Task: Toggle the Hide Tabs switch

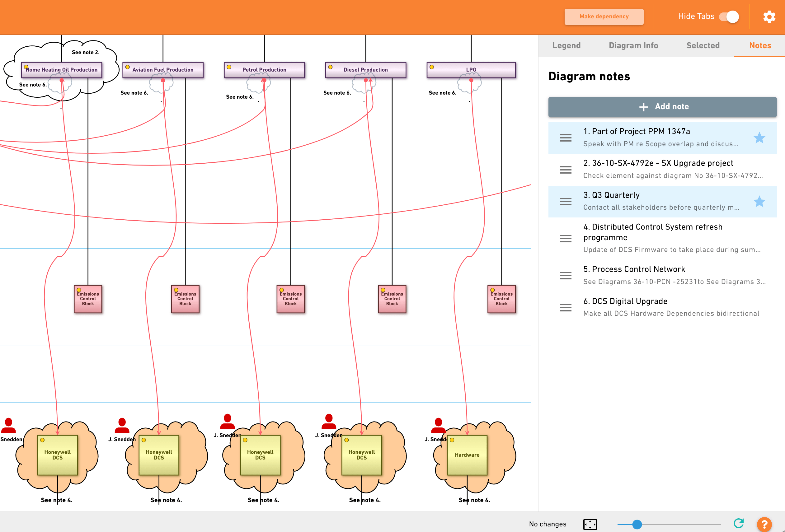Action: [x=729, y=16]
